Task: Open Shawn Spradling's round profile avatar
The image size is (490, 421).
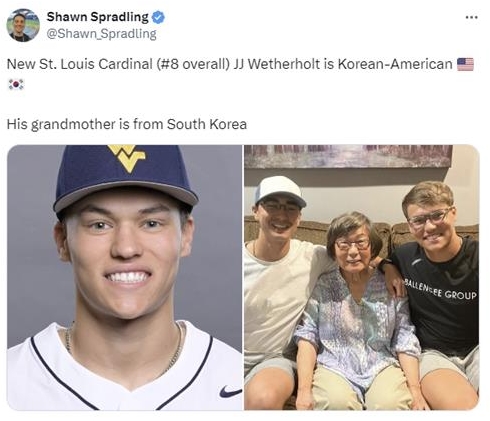Action: [x=23, y=25]
